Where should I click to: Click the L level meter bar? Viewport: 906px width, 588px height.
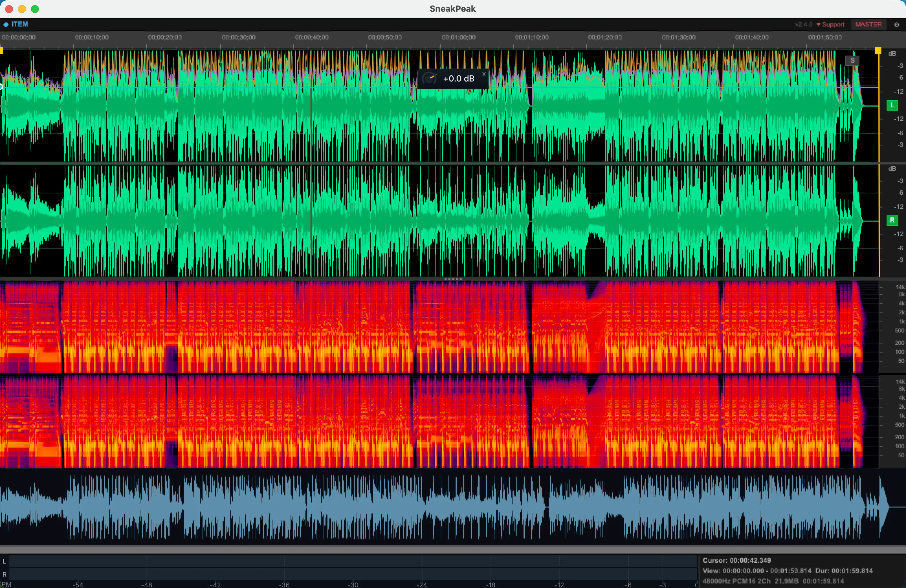(x=353, y=561)
